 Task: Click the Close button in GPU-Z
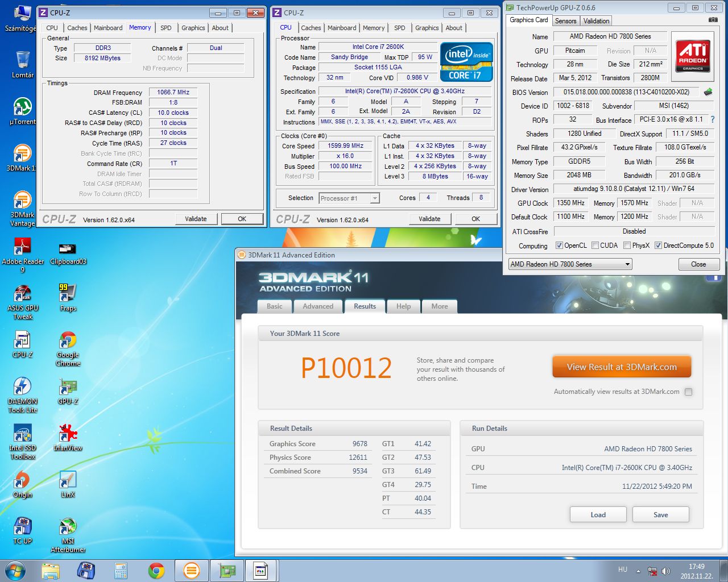click(x=698, y=264)
